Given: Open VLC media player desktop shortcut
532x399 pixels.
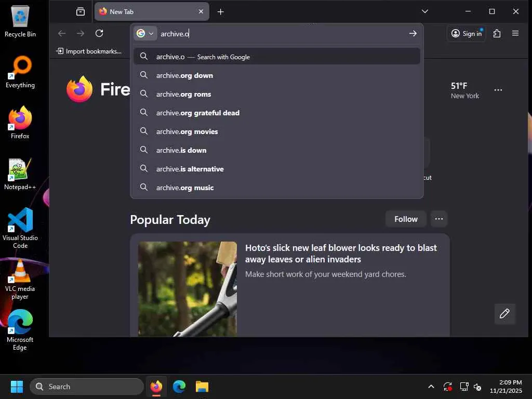Looking at the screenshot, I should click(20, 279).
